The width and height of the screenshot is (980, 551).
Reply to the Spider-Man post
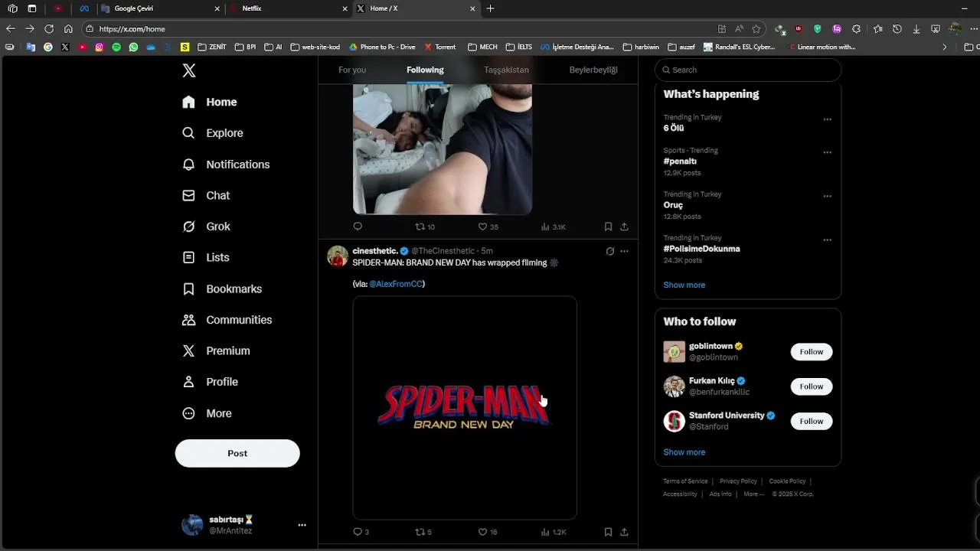coord(361,532)
